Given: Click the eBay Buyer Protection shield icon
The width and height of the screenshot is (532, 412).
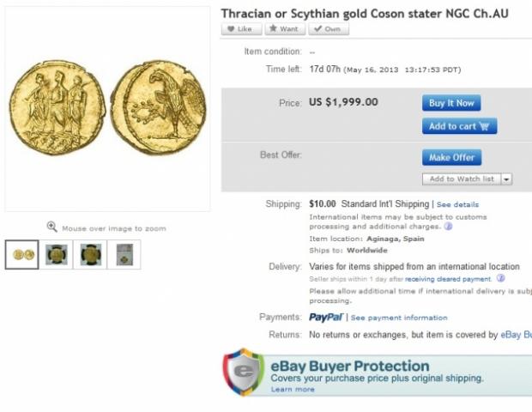Looking at the screenshot, I should tap(243, 372).
